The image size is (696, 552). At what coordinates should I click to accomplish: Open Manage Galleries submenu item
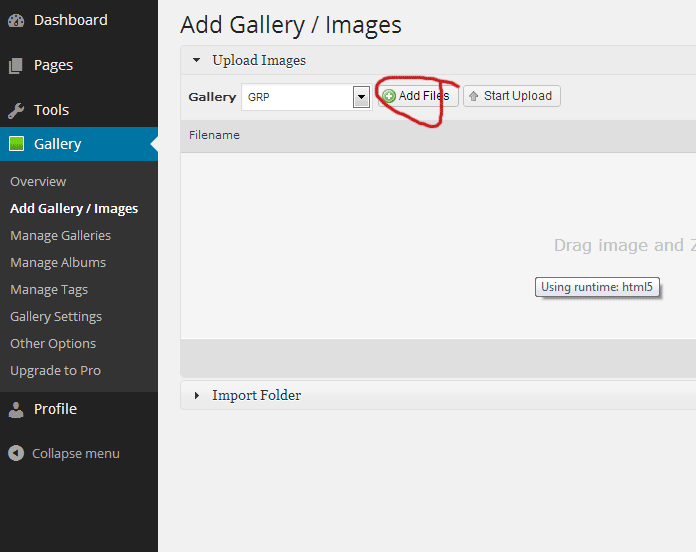pos(60,235)
